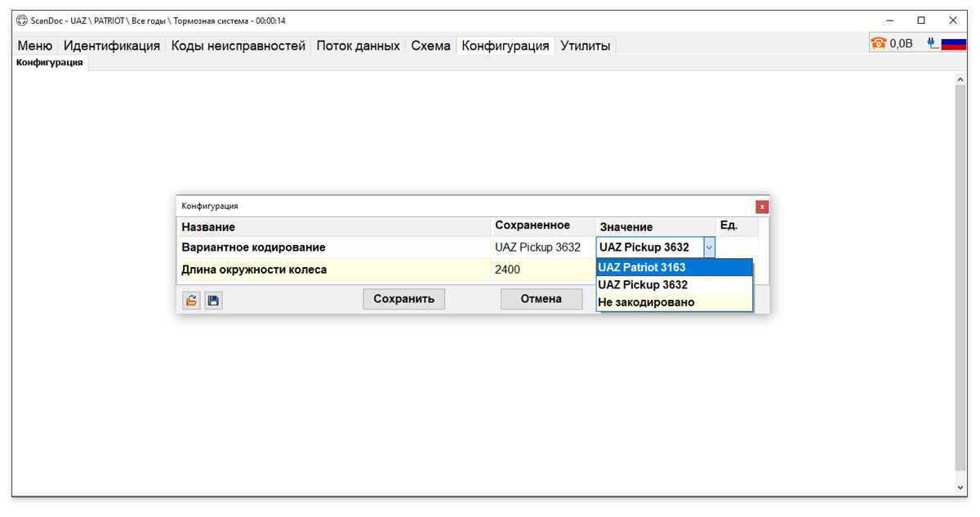Click the vertical scrollbar thumb
Viewport: 980px width, 517px height.
[961, 279]
